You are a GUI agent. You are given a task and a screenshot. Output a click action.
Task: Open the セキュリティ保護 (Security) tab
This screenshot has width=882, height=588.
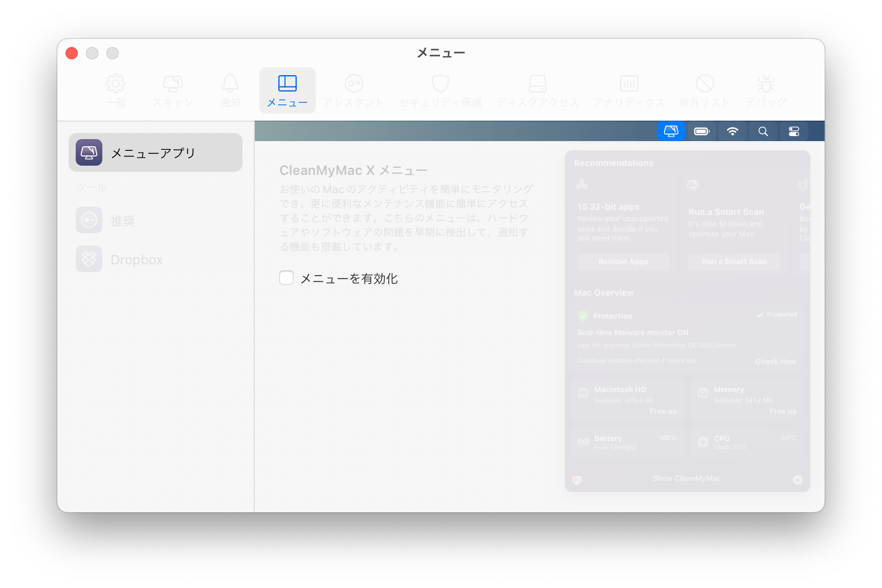440,91
